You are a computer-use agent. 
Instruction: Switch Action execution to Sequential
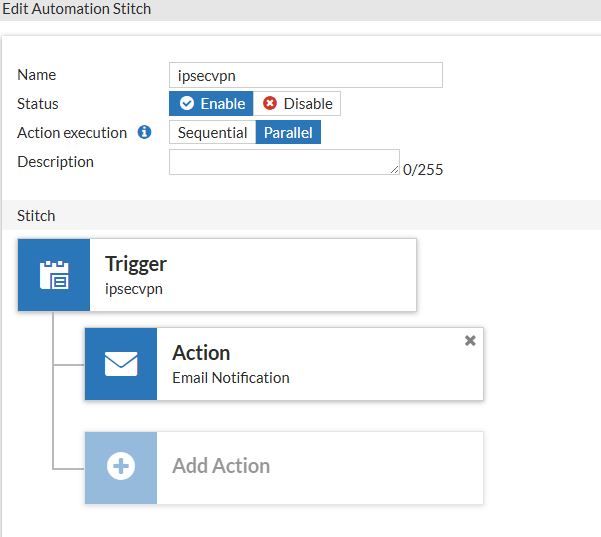[x=212, y=133]
